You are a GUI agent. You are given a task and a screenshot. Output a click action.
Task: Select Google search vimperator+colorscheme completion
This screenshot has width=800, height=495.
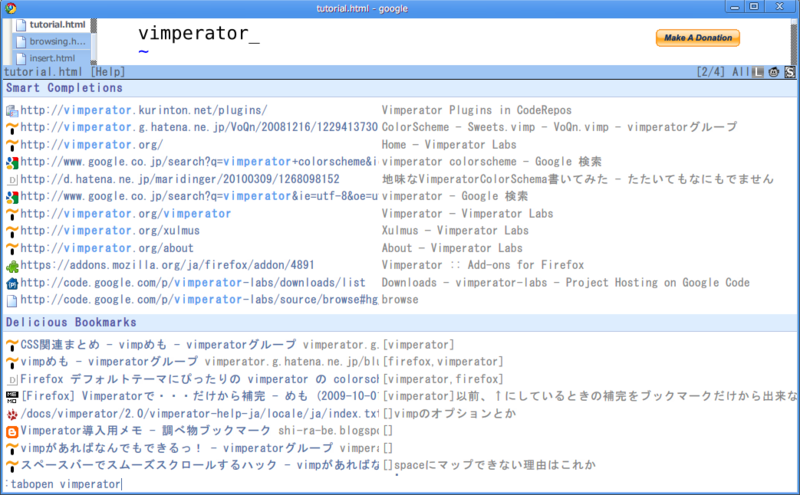(400, 162)
